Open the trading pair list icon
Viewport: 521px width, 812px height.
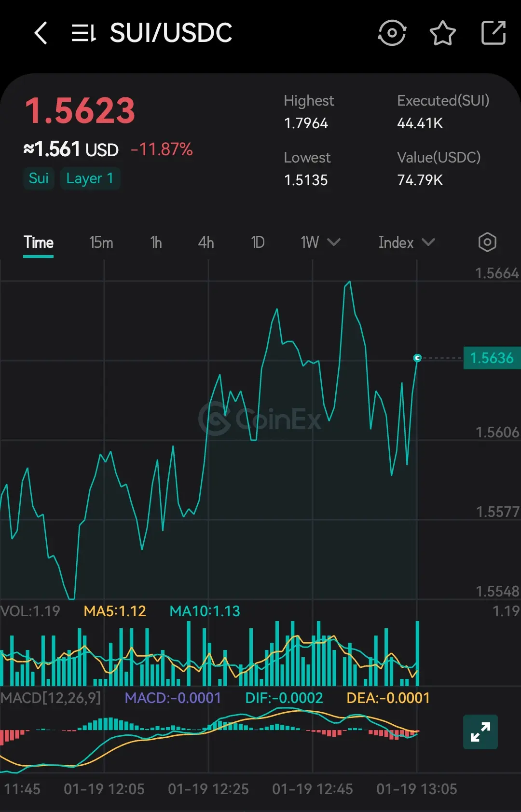(84, 33)
